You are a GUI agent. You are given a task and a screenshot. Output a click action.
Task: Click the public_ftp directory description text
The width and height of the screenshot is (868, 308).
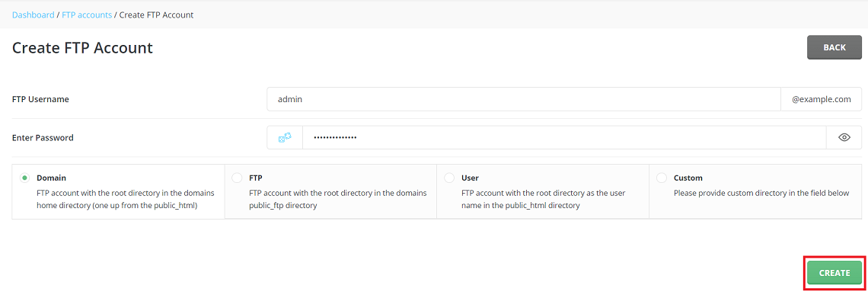coord(337,198)
